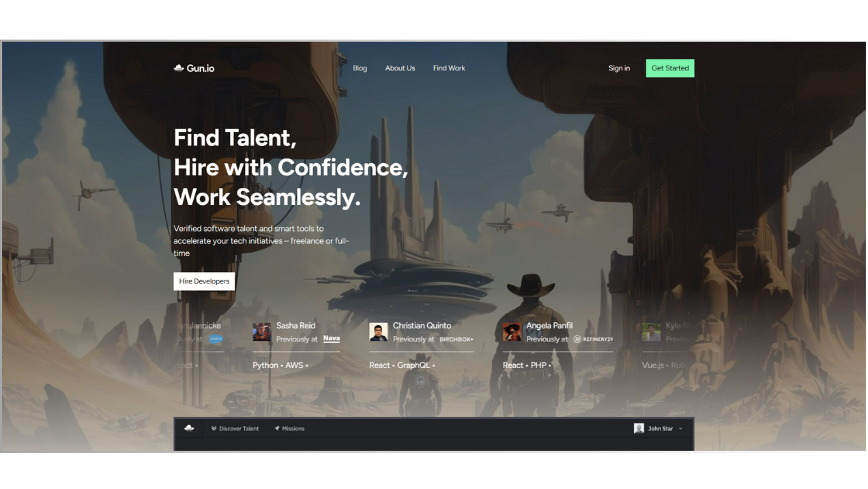Click the Sign in link

[x=619, y=68]
